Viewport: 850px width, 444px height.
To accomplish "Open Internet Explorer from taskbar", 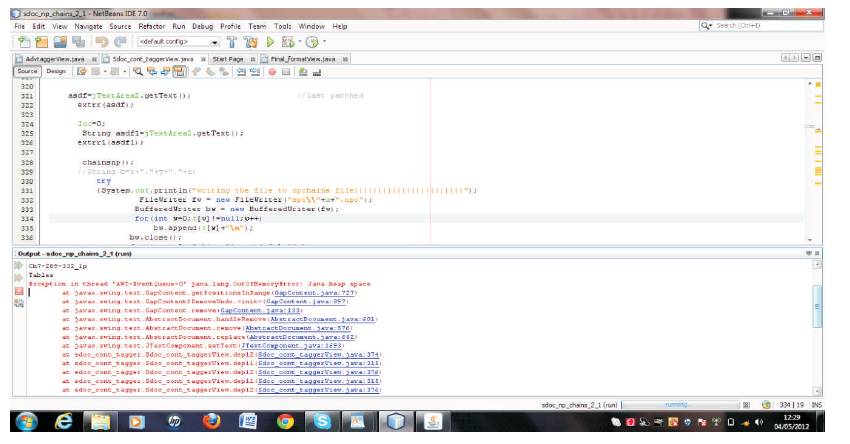I will 63,421.
